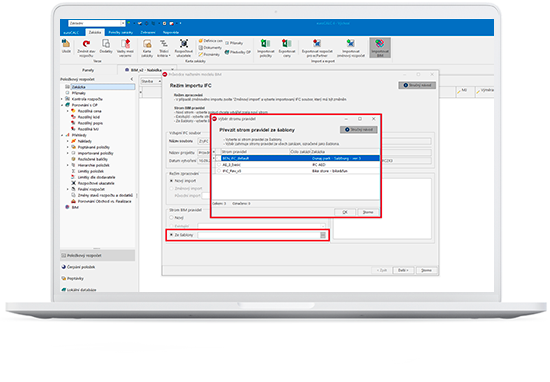Expand the Hierarchie položek tree node
The image size is (550, 382).
(68, 165)
